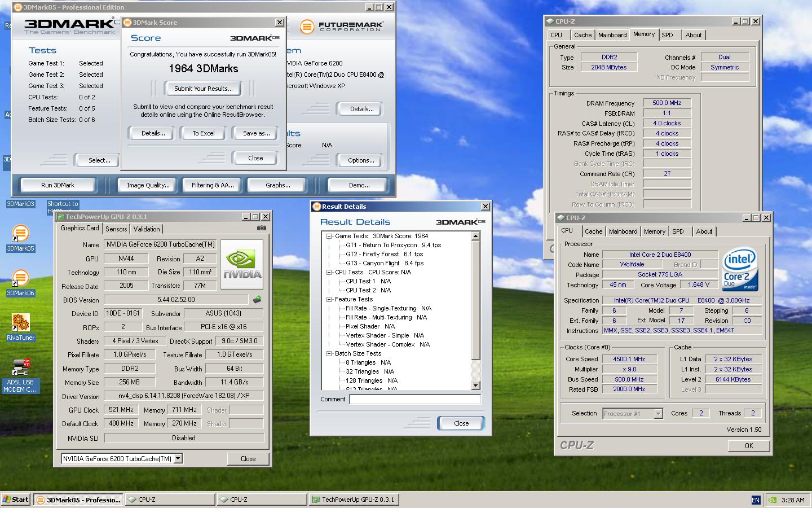Open the Processor #1 selection dropdown

click(x=658, y=414)
